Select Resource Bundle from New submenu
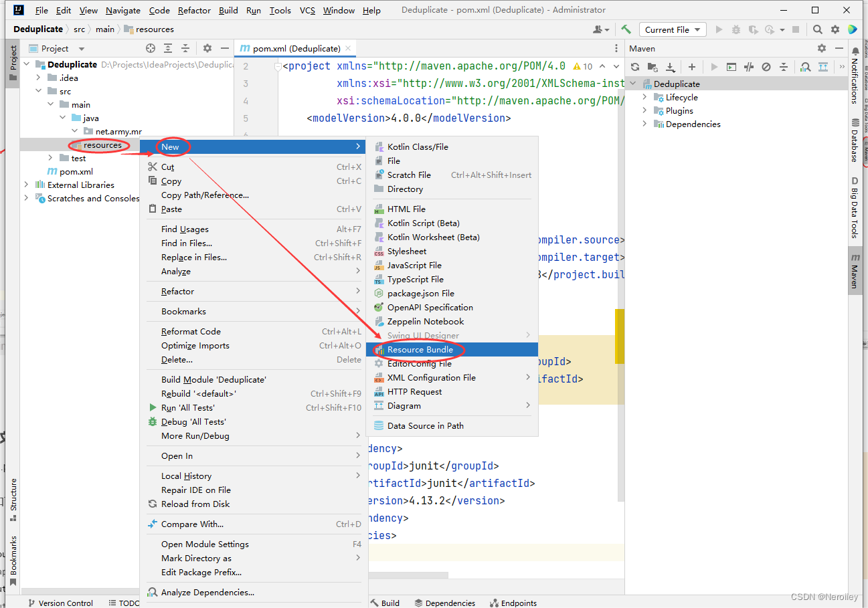This screenshot has height=608, width=868. tap(452, 349)
